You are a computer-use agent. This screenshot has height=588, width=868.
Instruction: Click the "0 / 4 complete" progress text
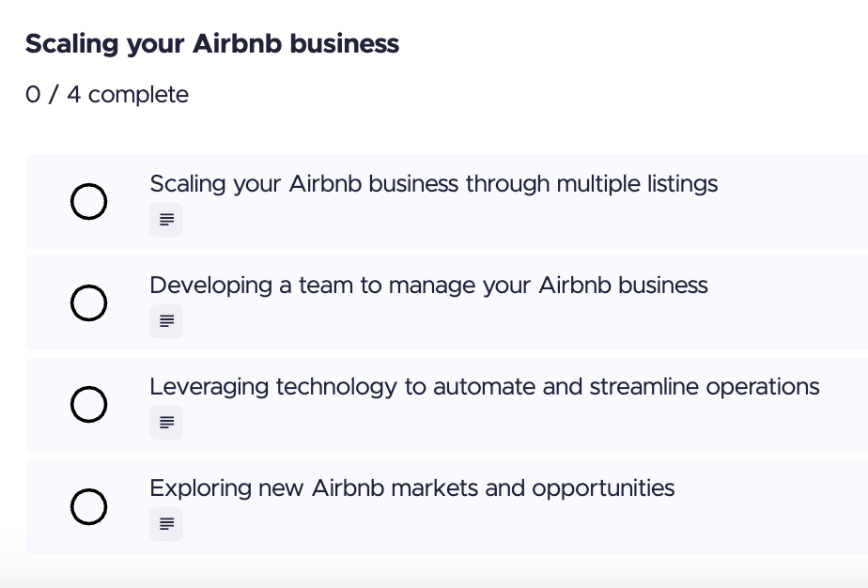click(107, 95)
